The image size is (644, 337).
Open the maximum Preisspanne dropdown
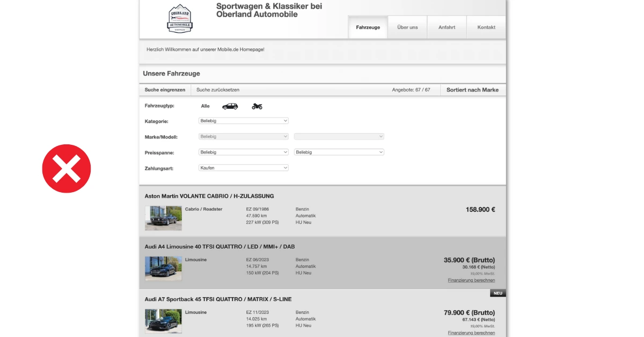pyautogui.click(x=339, y=152)
